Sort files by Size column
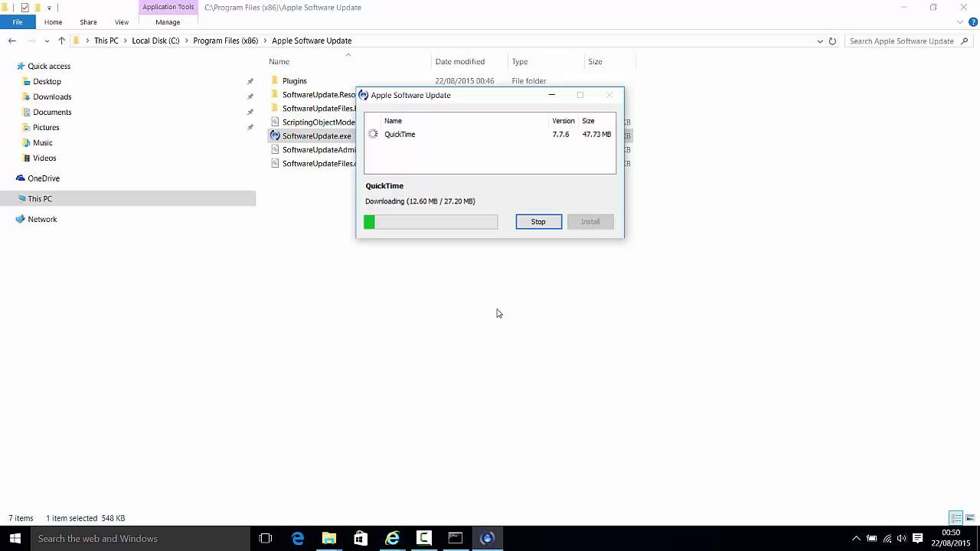Screen dimensions: 980x551 [595, 61]
